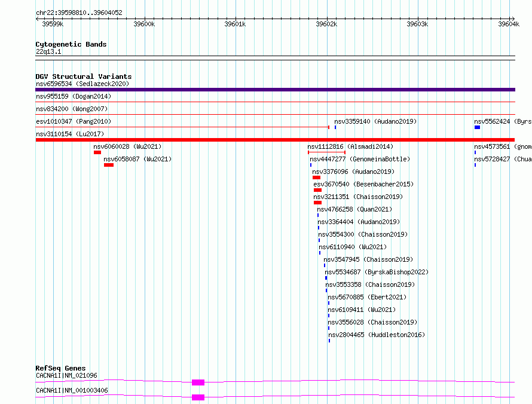
Task: Open esv3670540 (Besenbacher2015) variant
Action: [363, 184]
